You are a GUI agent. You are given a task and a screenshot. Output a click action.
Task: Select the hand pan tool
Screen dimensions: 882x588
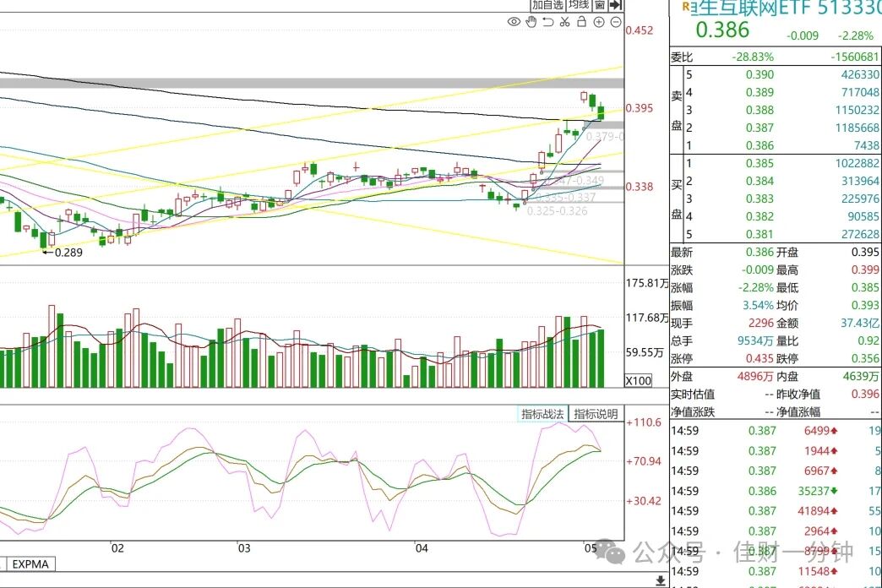(x=531, y=22)
